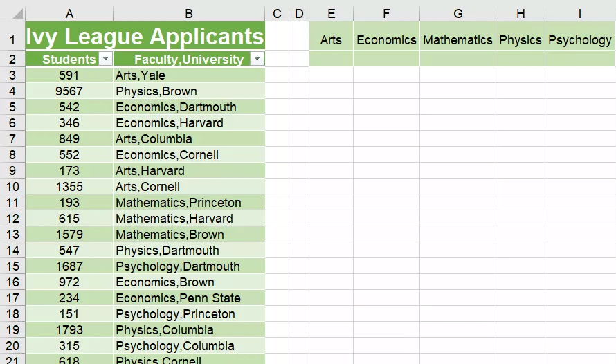Select the Economics,Penn State cell
616x364 pixels.
point(189,298)
